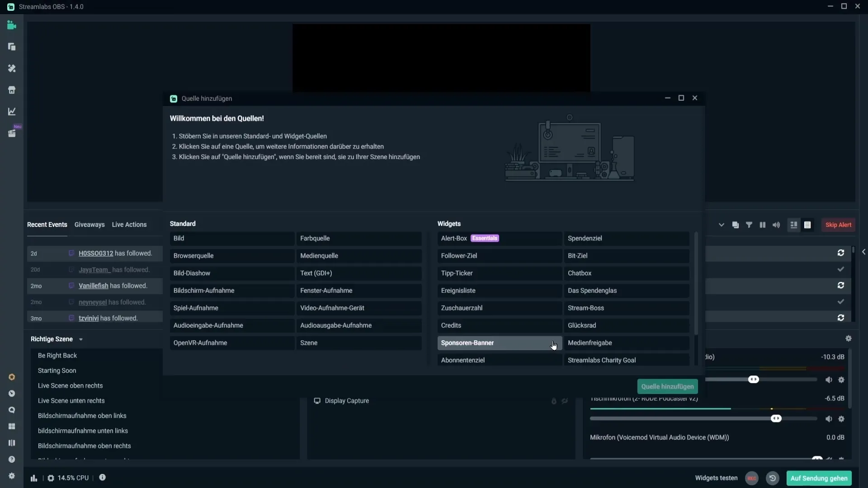Open the Dashboard gauge icon in sidebar
Screen dimensions: 868x488
pyautogui.click(x=12, y=394)
